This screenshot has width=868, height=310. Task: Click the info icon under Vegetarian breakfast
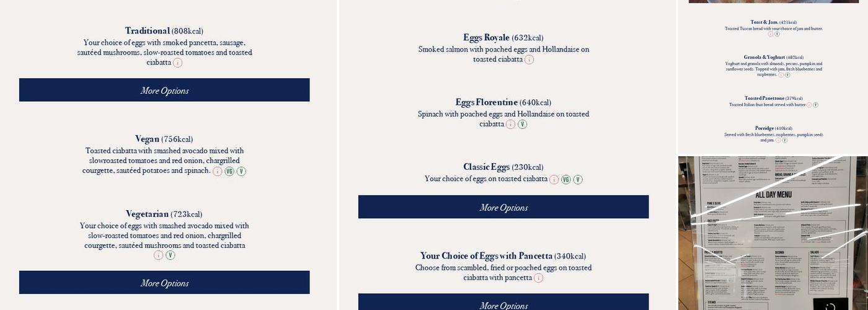click(158, 255)
